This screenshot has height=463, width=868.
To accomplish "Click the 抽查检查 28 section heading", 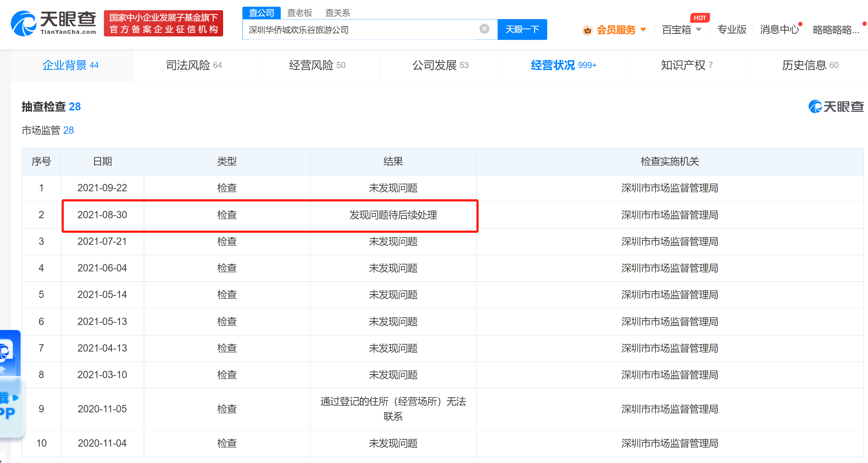I will 51,106.
